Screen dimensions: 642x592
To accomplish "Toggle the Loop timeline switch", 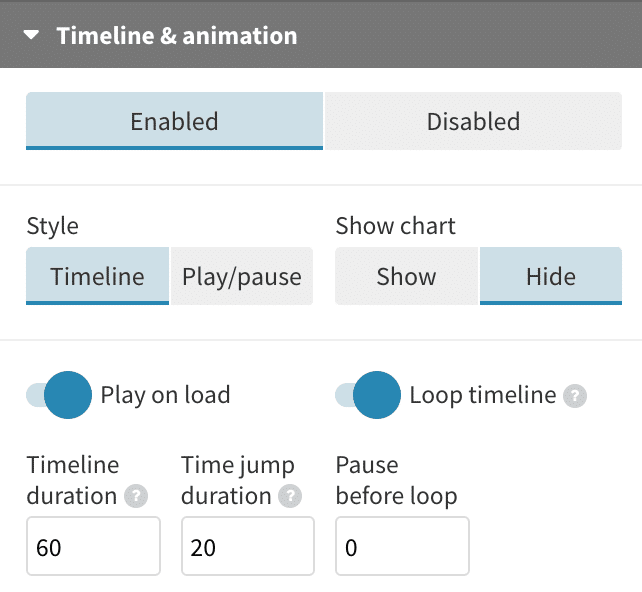I will [368, 395].
